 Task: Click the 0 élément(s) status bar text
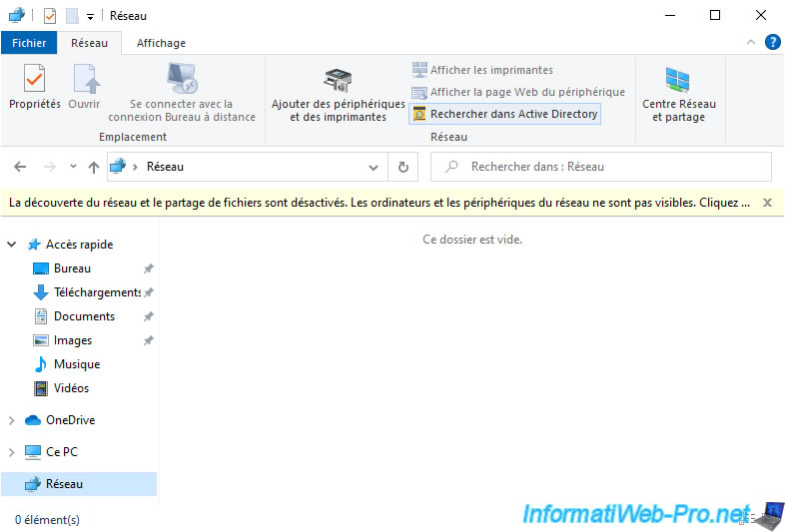tap(47, 520)
